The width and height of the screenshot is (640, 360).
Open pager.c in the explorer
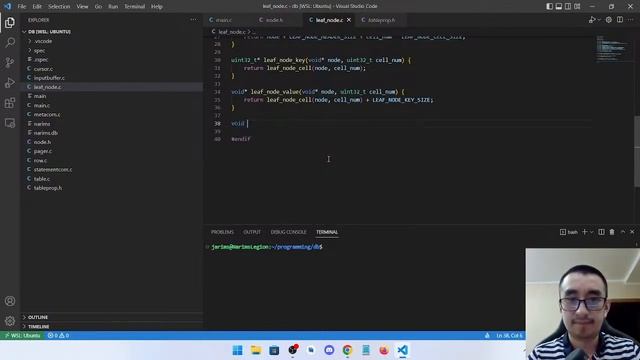coord(111,151)
